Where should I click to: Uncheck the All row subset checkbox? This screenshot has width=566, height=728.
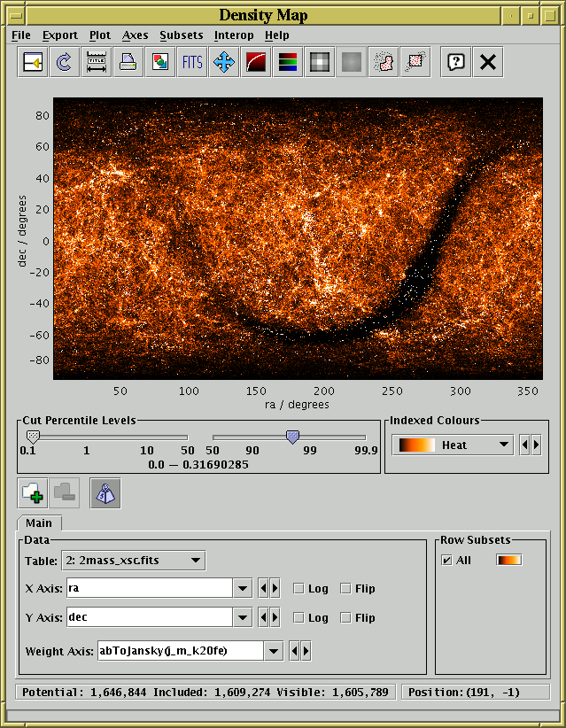pos(446,560)
